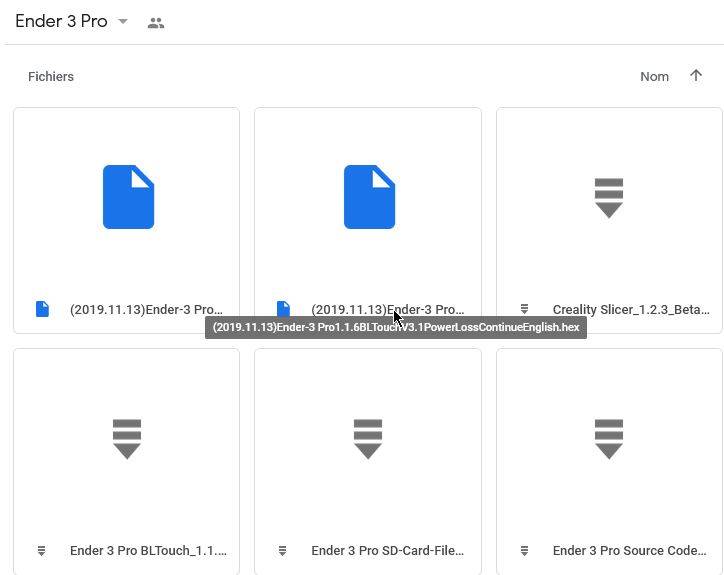Viewport: 724px width, 575px height.
Task: Open the Ender 3 Pro folder dropdown arrow
Action: point(123,21)
